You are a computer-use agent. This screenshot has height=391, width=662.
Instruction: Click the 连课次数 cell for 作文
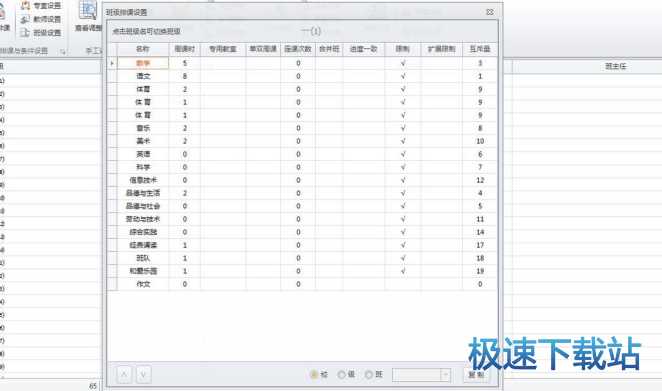pos(298,284)
